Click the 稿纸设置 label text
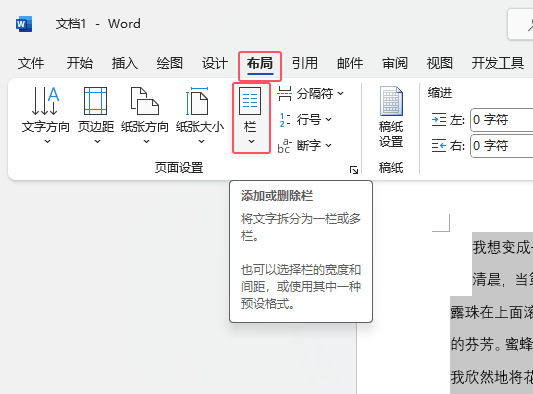This screenshot has width=533, height=394. click(391, 134)
